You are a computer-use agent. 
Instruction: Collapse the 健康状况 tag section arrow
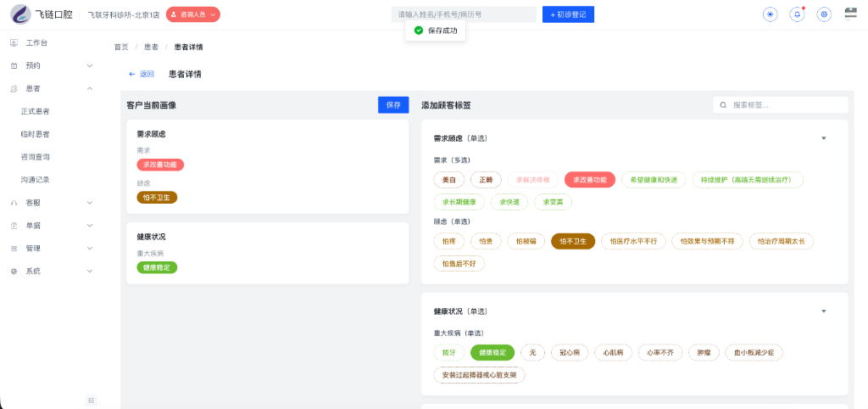pos(823,311)
